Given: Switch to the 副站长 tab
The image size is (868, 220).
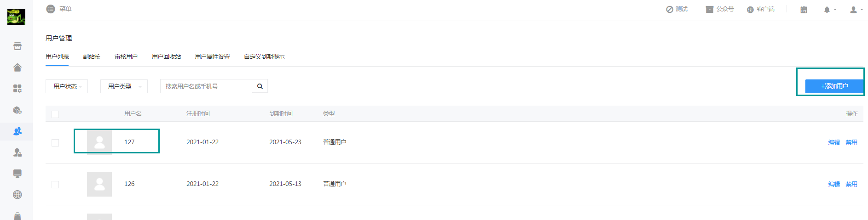Looking at the screenshot, I should pos(92,56).
